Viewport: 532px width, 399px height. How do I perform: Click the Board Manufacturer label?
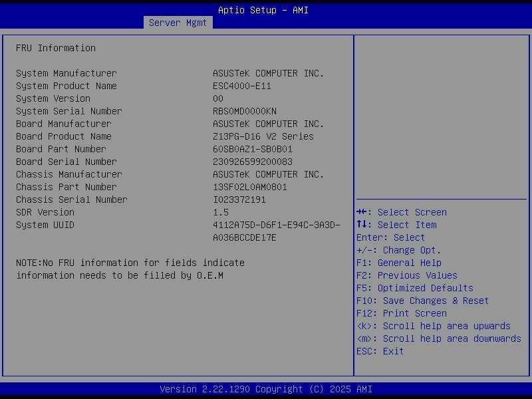[63, 124]
